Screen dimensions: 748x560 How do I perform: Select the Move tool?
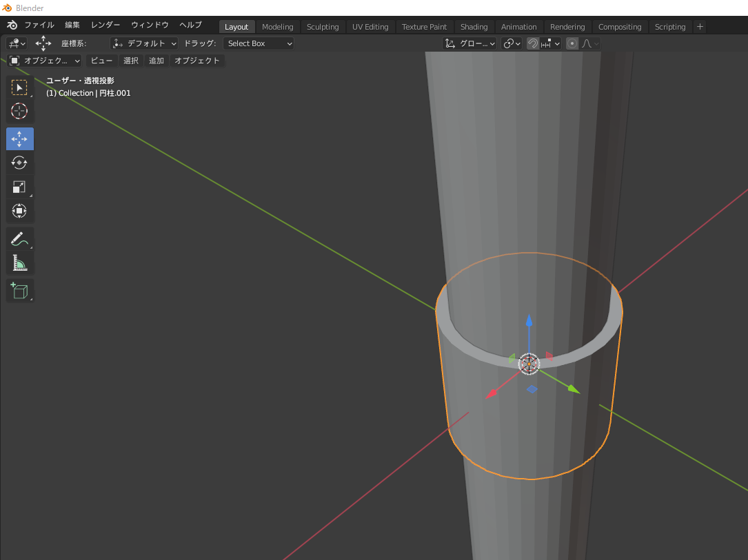(19, 138)
